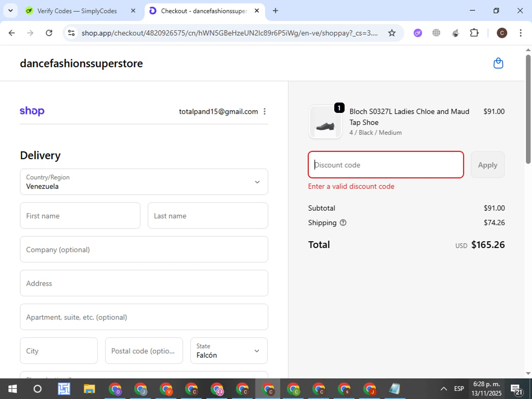Click the Bloch S0327L Ladies product name
This screenshot has width=532, height=399.
pos(409,117)
